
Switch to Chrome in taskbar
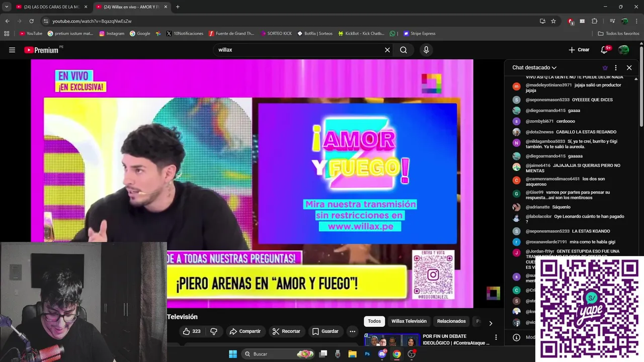396,354
